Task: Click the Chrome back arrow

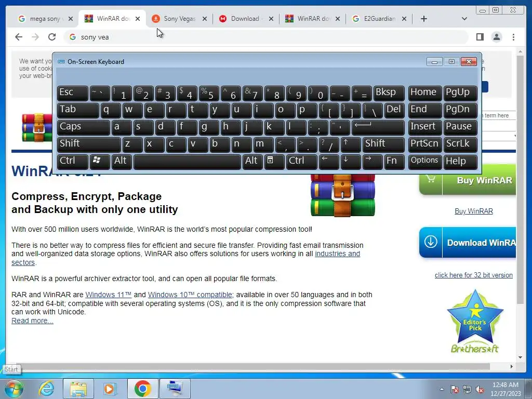Action: coord(19,37)
